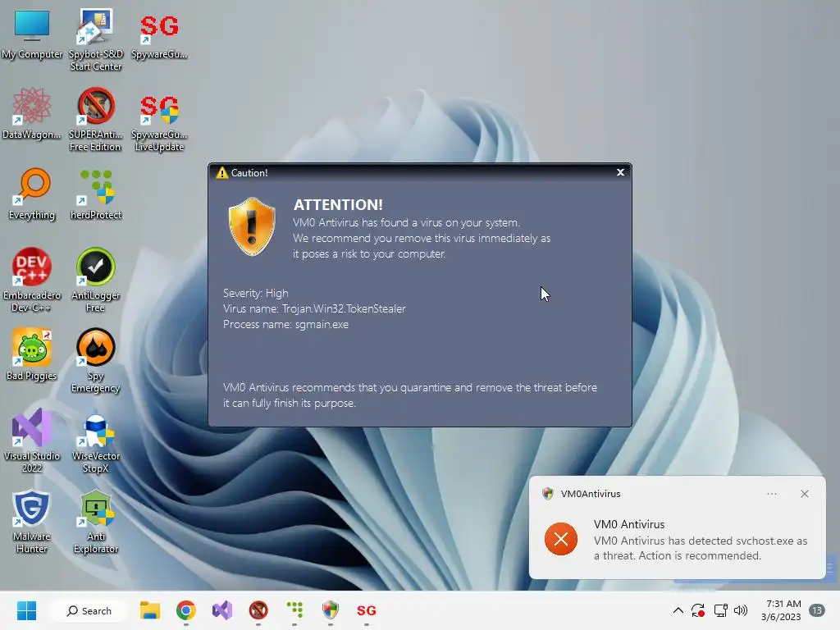Click the red X threat icon in the toast
Viewport: 840px width, 630px height.
point(561,539)
